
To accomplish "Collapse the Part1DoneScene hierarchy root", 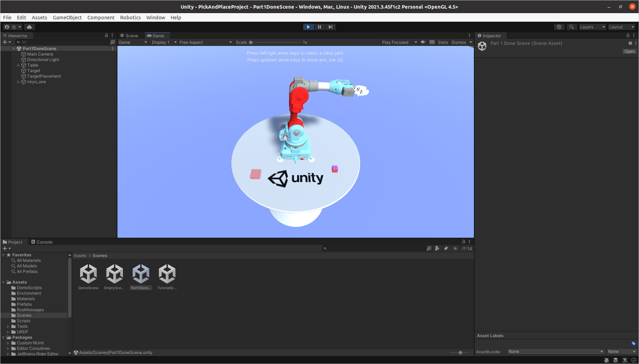I will tap(14, 49).
